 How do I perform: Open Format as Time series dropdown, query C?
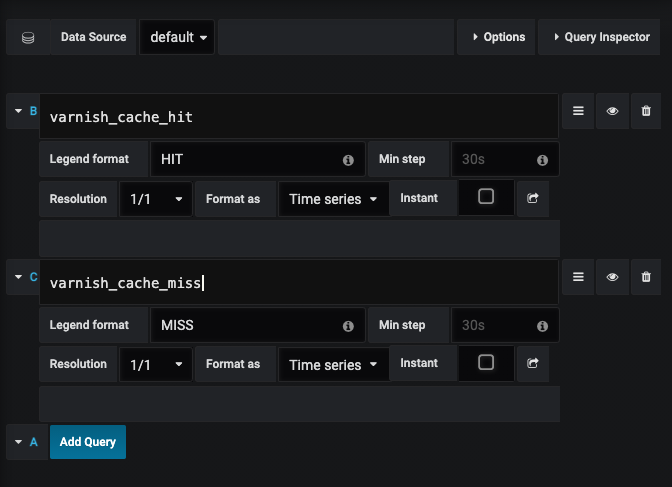[x=333, y=364]
